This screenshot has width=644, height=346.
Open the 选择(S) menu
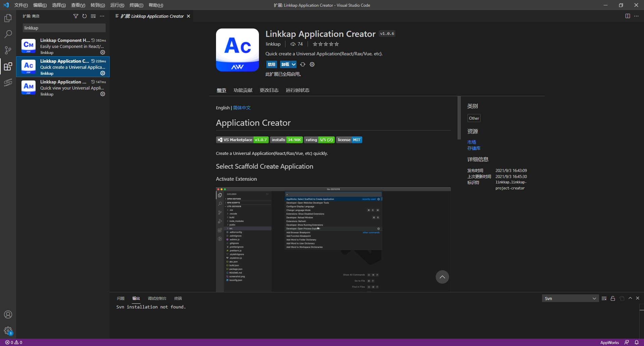click(x=59, y=5)
